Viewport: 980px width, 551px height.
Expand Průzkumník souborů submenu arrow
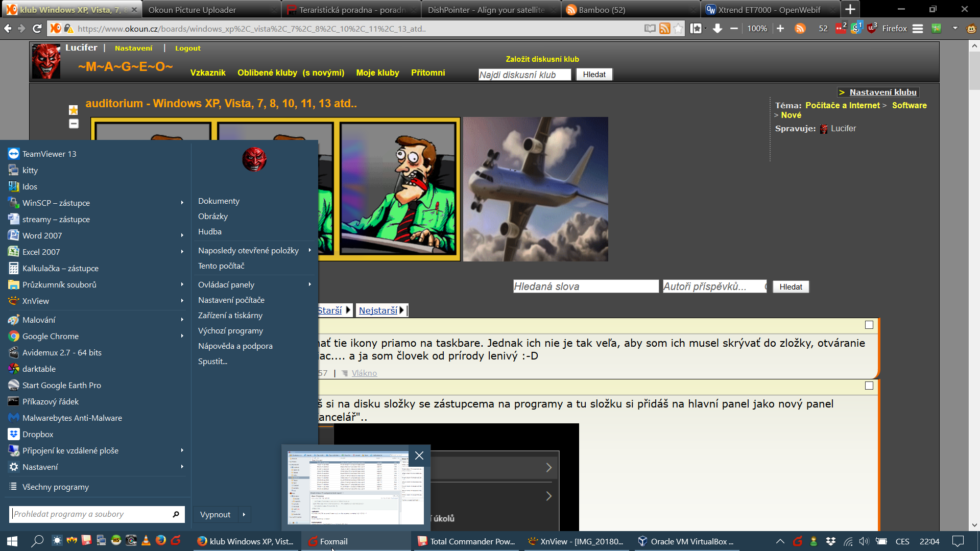click(182, 284)
